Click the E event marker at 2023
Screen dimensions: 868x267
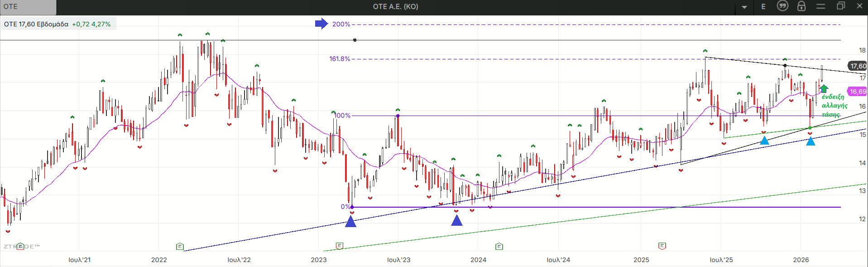(x=340, y=246)
